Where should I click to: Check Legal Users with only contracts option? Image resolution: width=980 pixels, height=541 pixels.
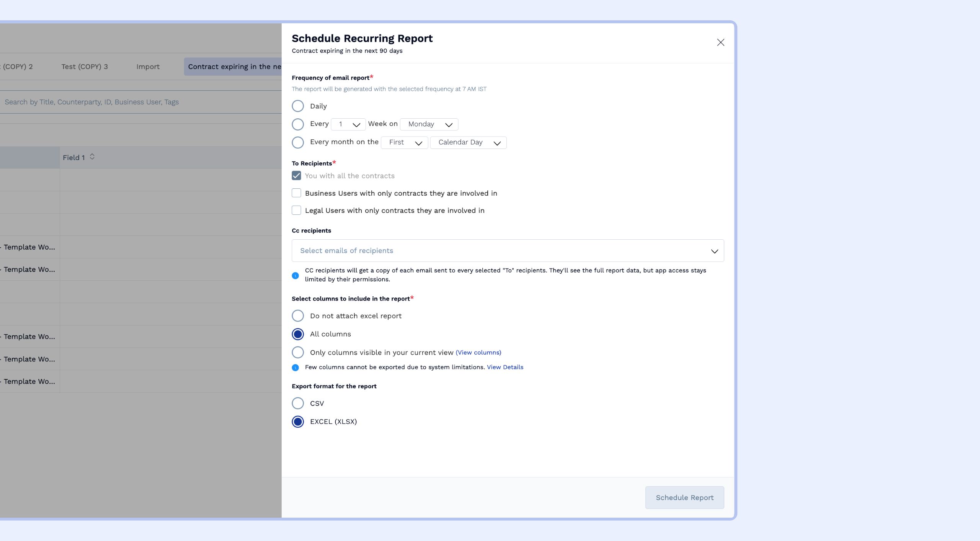click(x=296, y=210)
